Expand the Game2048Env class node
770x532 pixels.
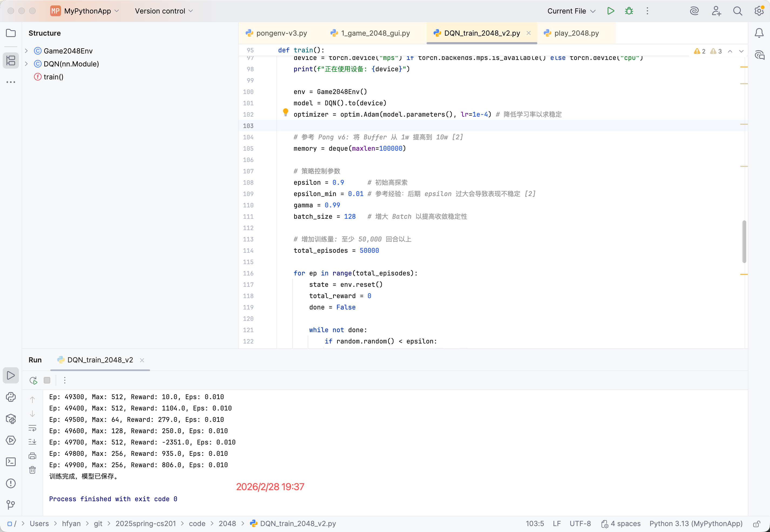[x=26, y=51]
